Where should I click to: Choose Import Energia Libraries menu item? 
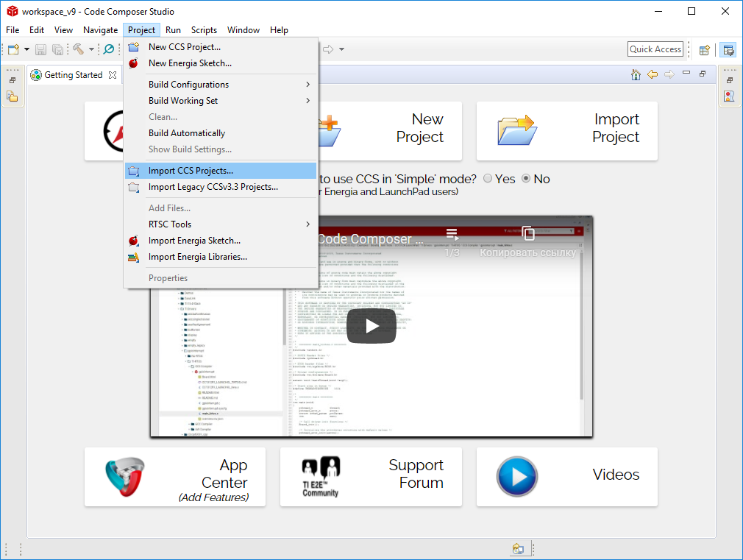pos(221,257)
